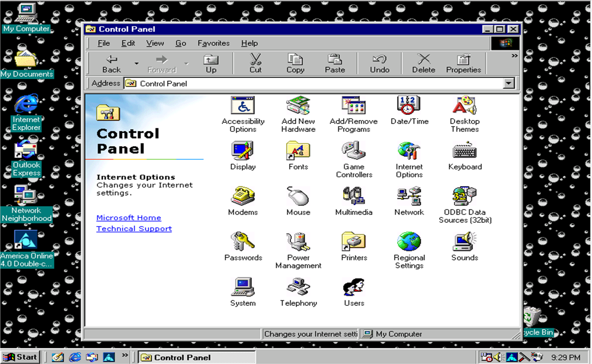The width and height of the screenshot is (592, 364).
Task: Show hidden toolbar buttons via chevron
Action: pyautogui.click(x=514, y=56)
